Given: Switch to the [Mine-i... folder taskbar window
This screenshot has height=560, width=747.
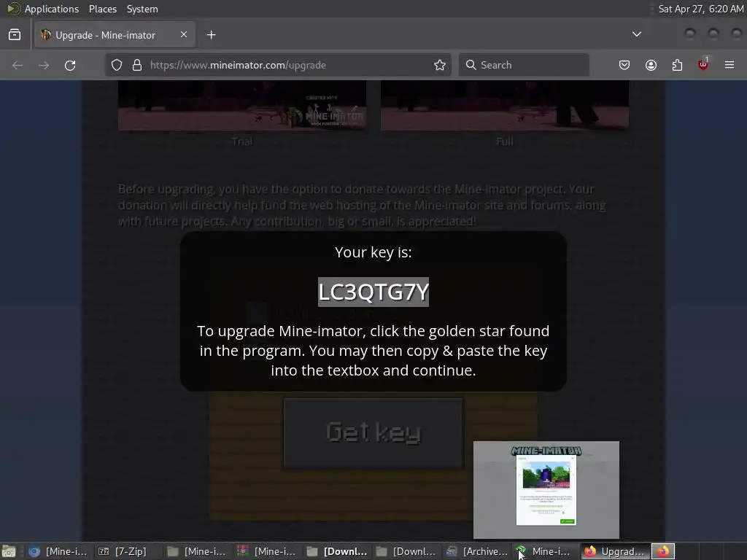Looking at the screenshot, I should 196,551.
